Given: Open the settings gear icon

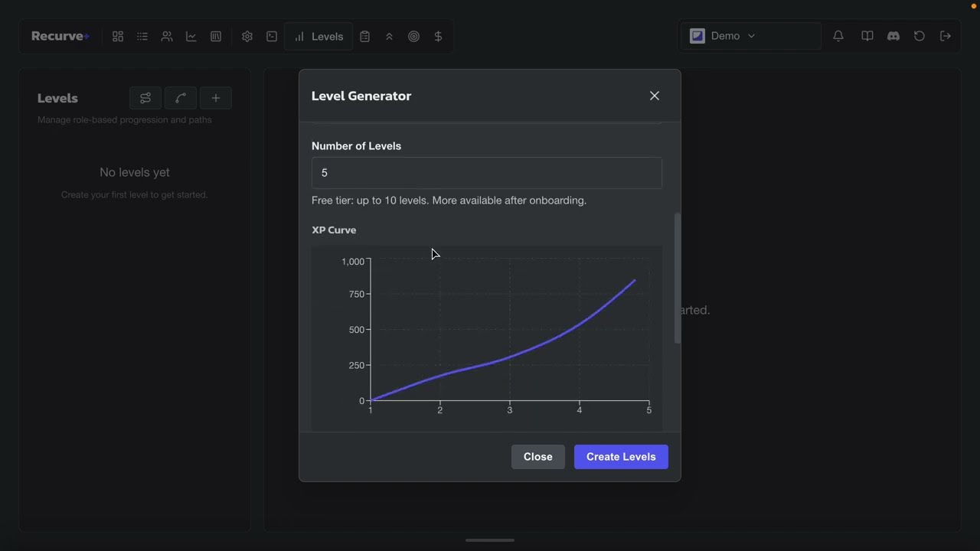Looking at the screenshot, I should tap(247, 36).
